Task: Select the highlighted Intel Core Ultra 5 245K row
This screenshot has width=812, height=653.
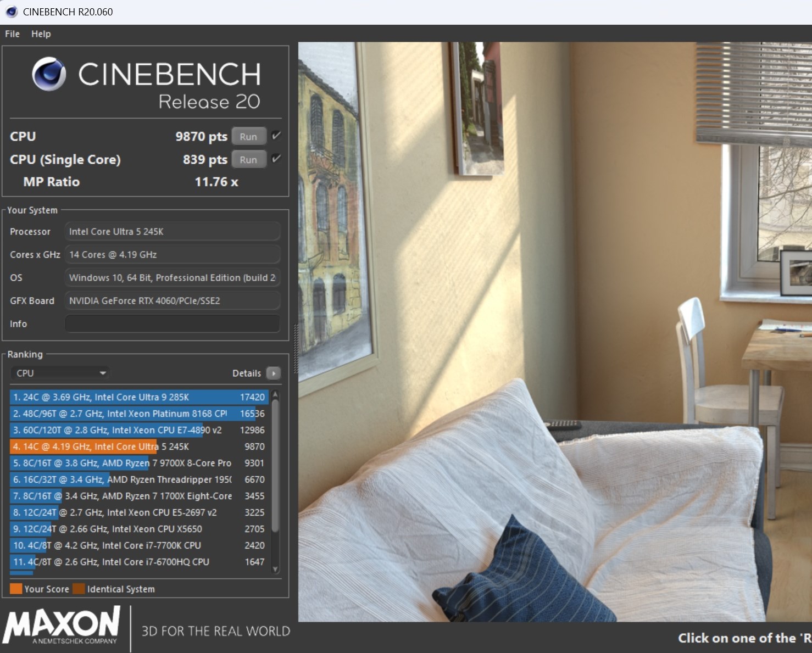Action: tap(139, 447)
